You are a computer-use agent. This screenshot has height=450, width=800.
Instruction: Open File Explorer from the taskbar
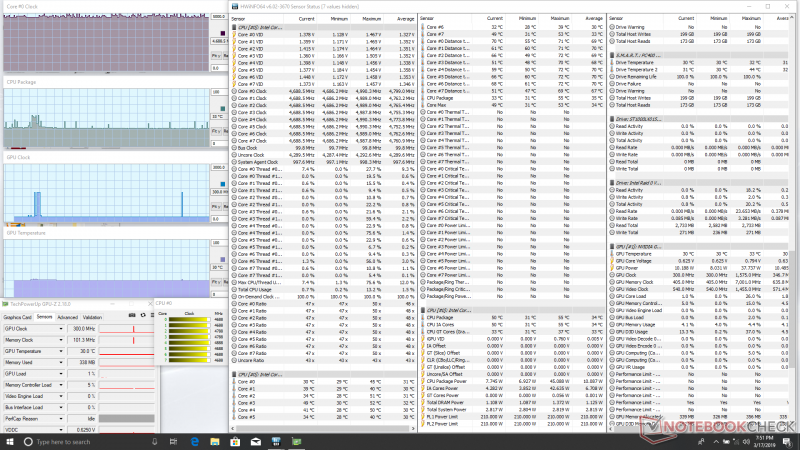215,441
